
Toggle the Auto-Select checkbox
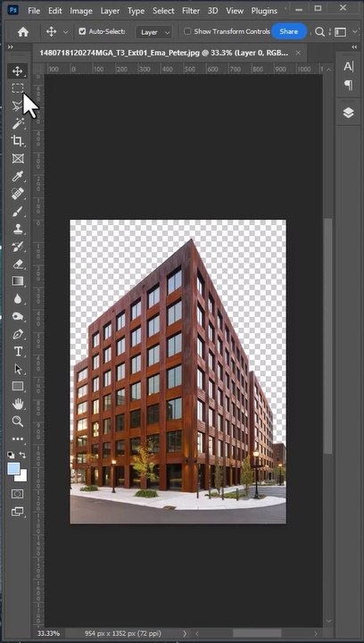(82, 31)
